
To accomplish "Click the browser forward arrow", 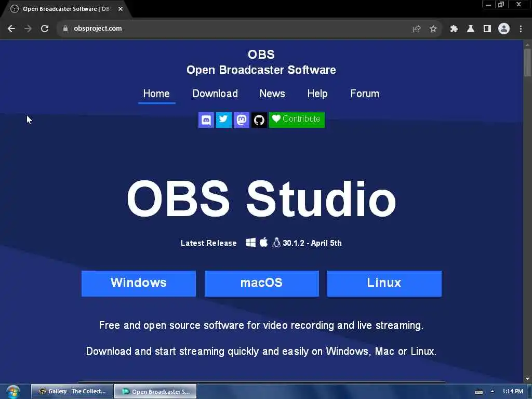I will coord(28,29).
